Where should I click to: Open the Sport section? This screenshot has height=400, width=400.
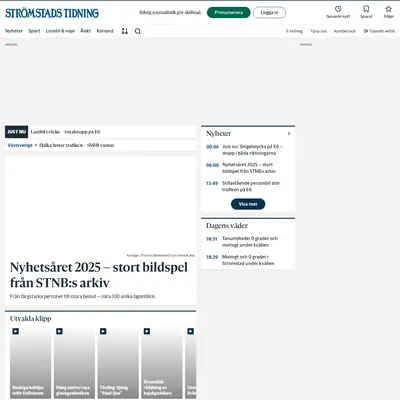pyautogui.click(x=34, y=31)
